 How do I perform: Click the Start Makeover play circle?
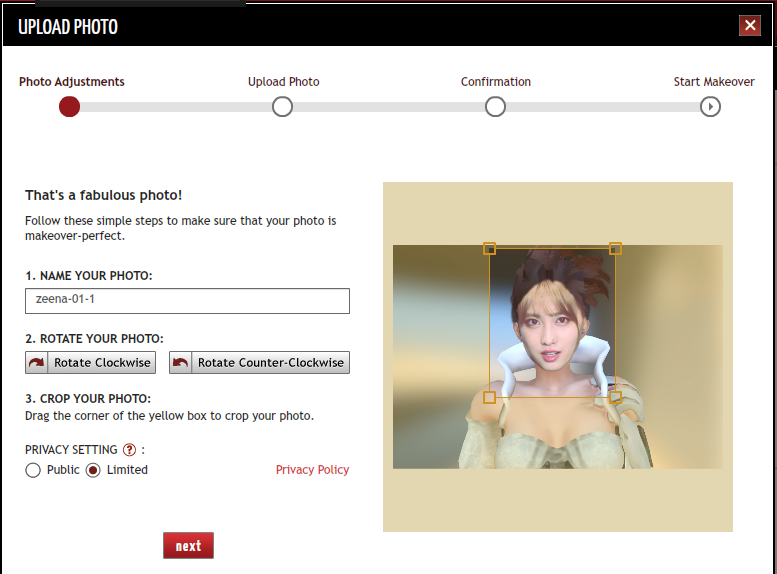(x=710, y=107)
